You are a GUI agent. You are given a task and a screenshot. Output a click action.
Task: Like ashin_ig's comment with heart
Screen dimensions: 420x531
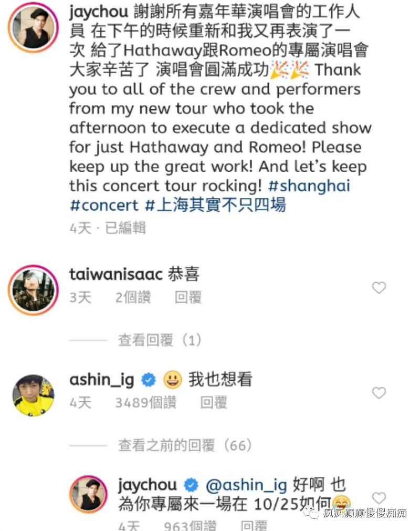(379, 393)
